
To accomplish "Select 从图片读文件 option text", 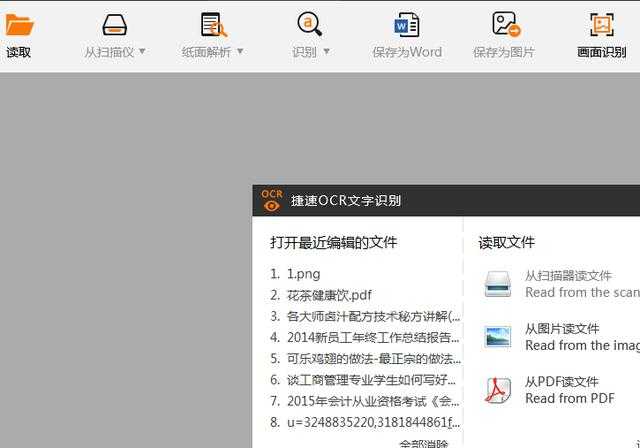I will 562,329.
